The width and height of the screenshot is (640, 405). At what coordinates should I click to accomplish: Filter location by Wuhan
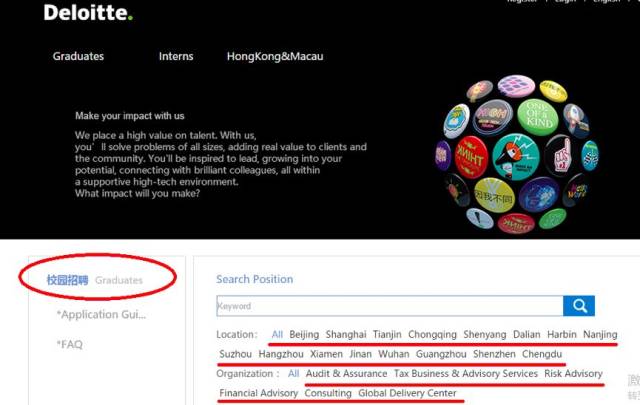(x=394, y=354)
